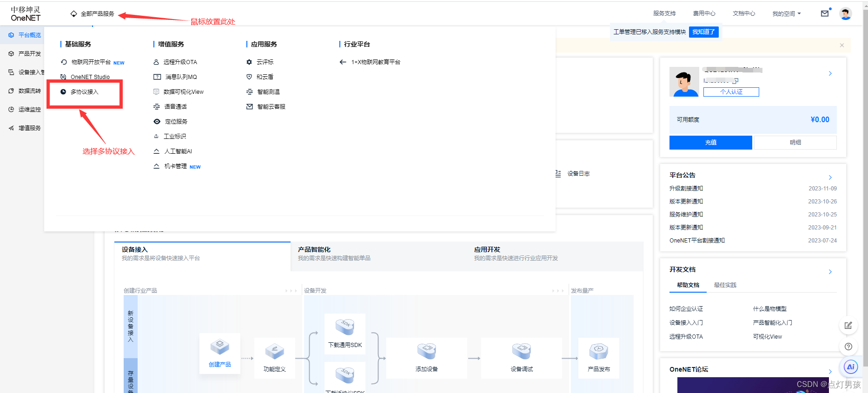Select 定位服务 menu item
The height and width of the screenshot is (393, 868).
coord(171,122)
